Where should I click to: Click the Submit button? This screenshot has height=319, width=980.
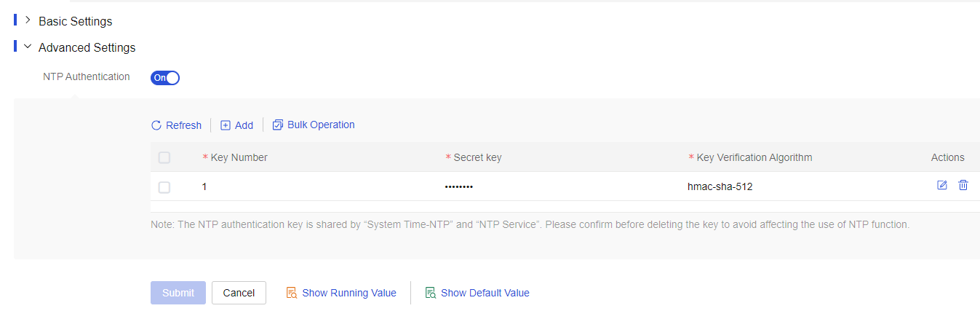178,293
